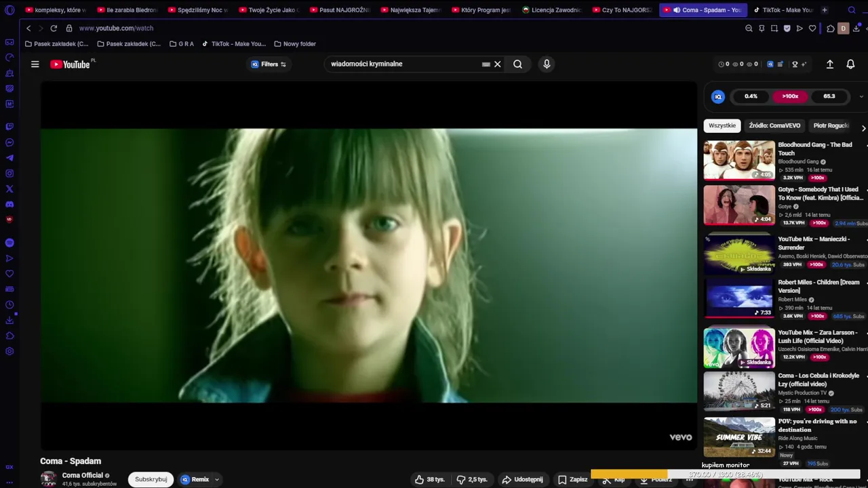Open Telegram from the Opera sidebar
Image resolution: width=868 pixels, height=488 pixels.
click(9, 158)
